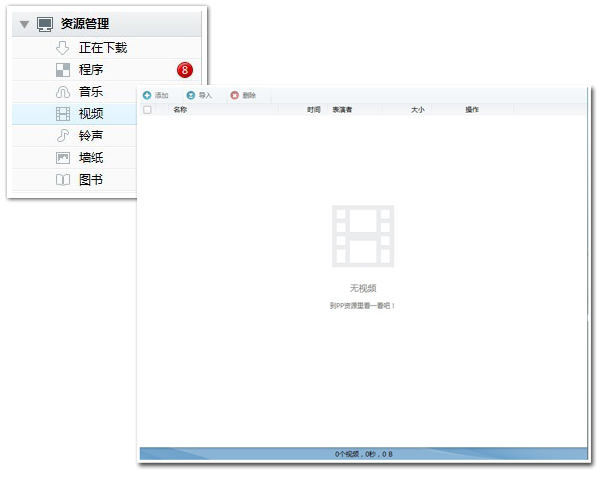This screenshot has height=500, width=600.
Task: Click the music note icon for 铃声
Action: click(62, 135)
